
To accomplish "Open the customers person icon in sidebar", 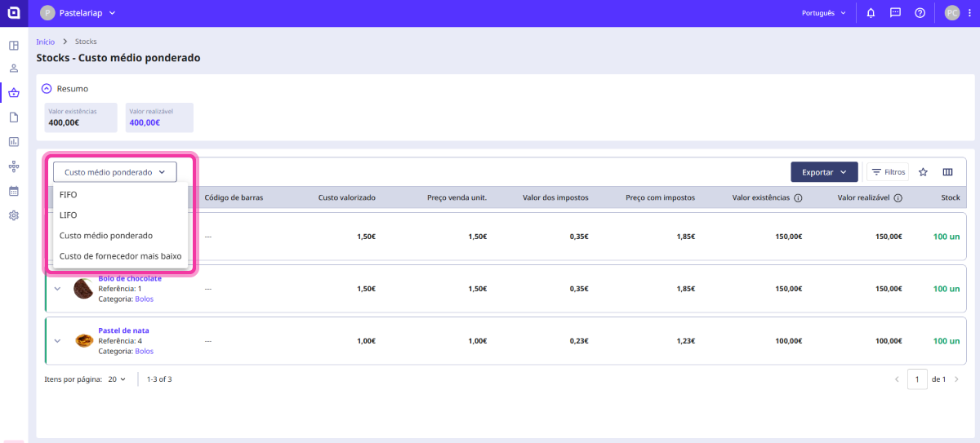I will [14, 69].
